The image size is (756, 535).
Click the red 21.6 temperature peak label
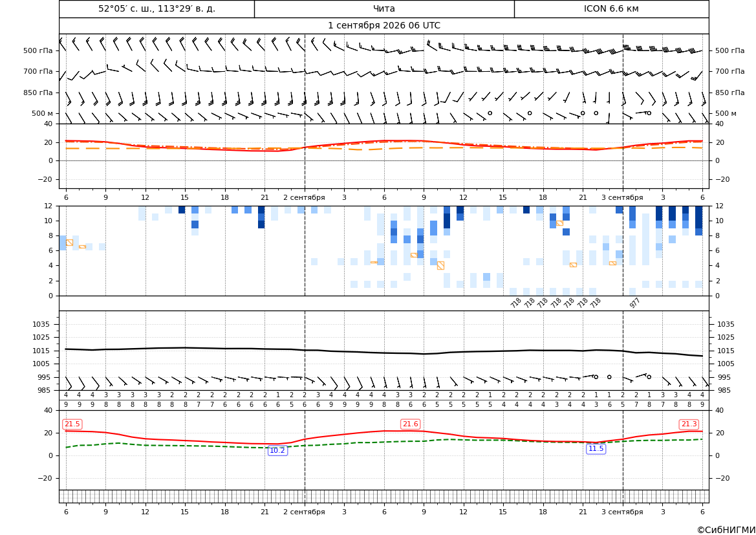point(410,424)
